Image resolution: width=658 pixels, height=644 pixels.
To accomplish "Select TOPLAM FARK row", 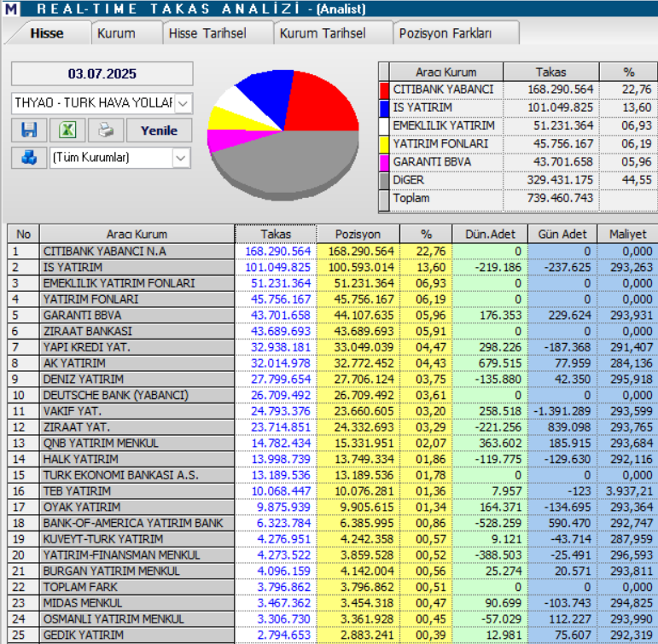I will pos(333,587).
